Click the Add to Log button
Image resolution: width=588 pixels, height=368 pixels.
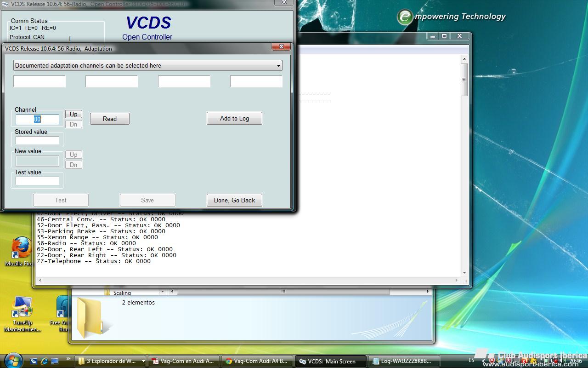[234, 118]
